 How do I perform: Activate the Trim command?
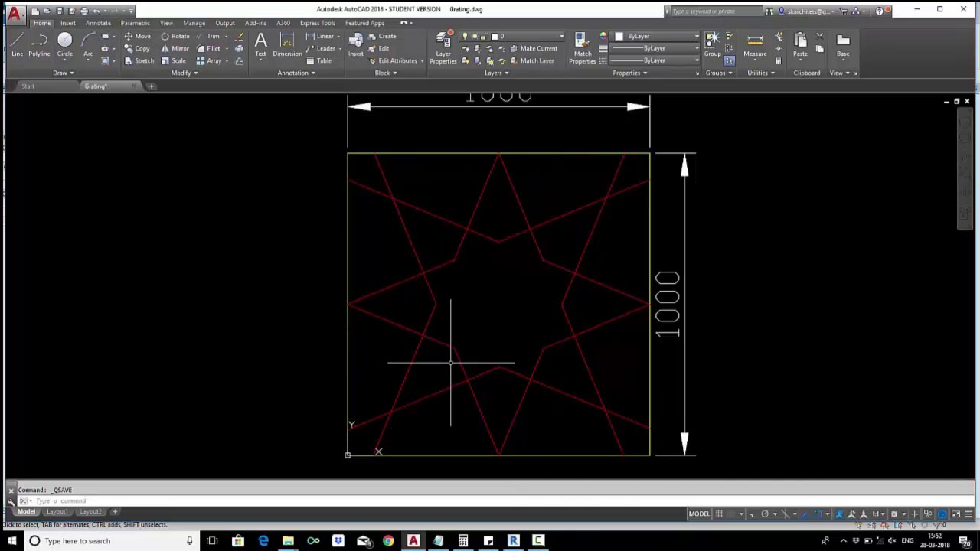(208, 36)
